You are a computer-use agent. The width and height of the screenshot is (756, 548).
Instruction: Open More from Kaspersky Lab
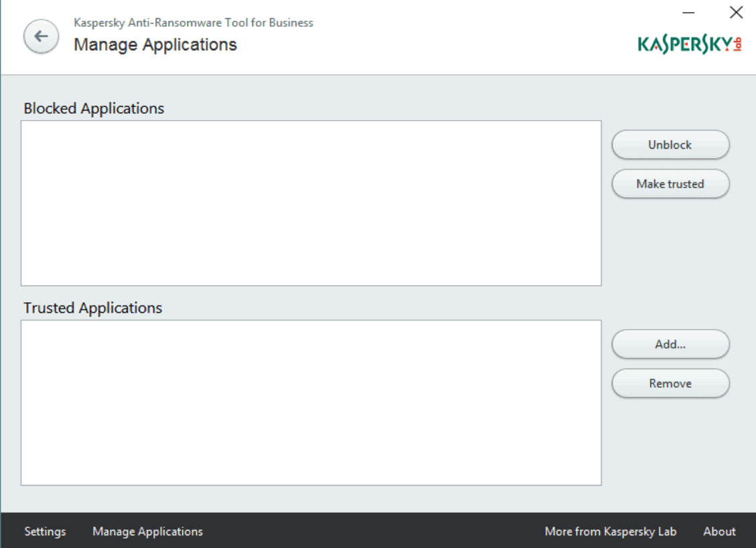tap(610, 531)
